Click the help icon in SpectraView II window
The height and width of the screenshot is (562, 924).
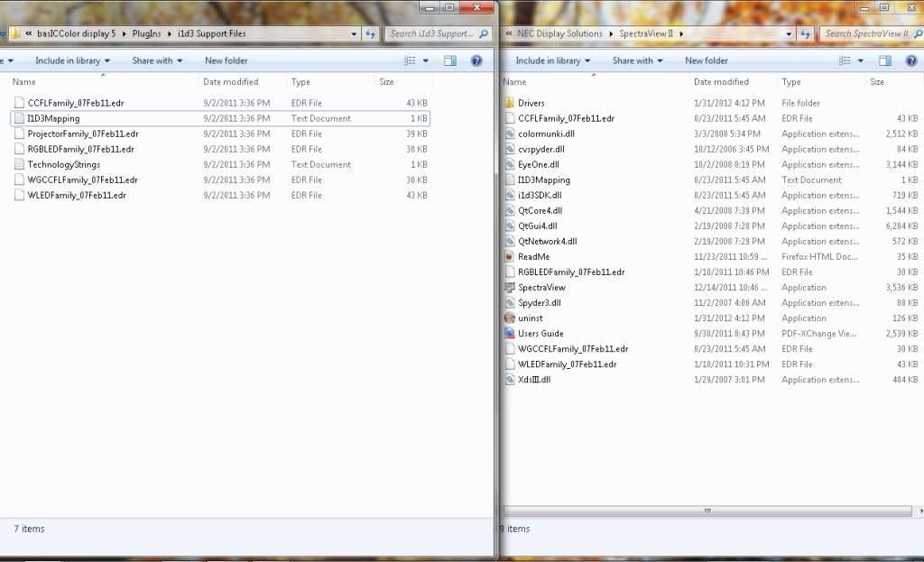pyautogui.click(x=911, y=60)
